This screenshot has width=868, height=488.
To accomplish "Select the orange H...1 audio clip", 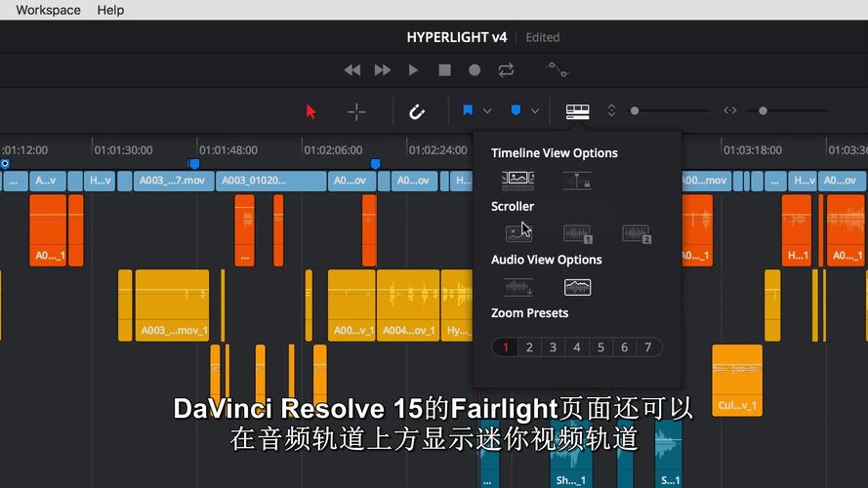I will point(797,230).
